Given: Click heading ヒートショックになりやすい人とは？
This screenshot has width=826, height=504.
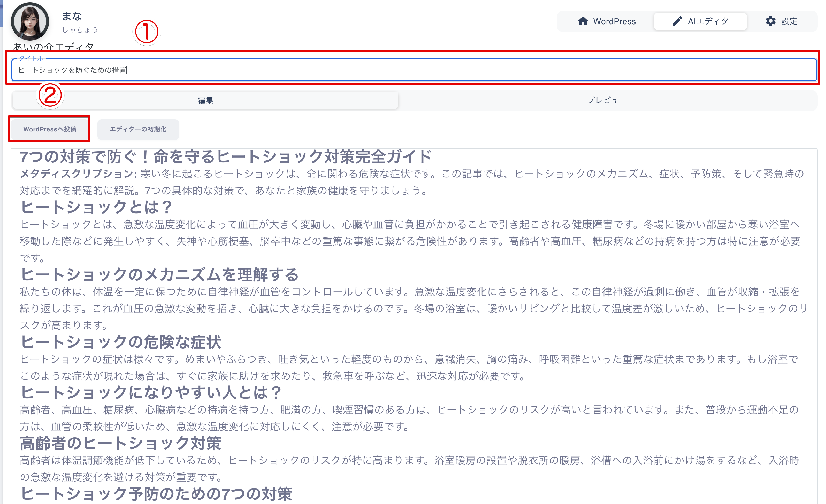Looking at the screenshot, I should tap(151, 392).
